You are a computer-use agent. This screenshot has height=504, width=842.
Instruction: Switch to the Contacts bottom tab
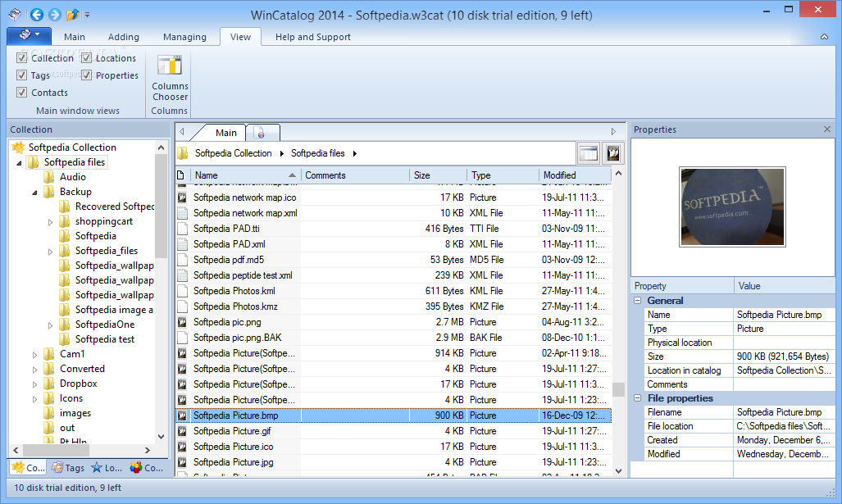pyautogui.click(x=147, y=467)
